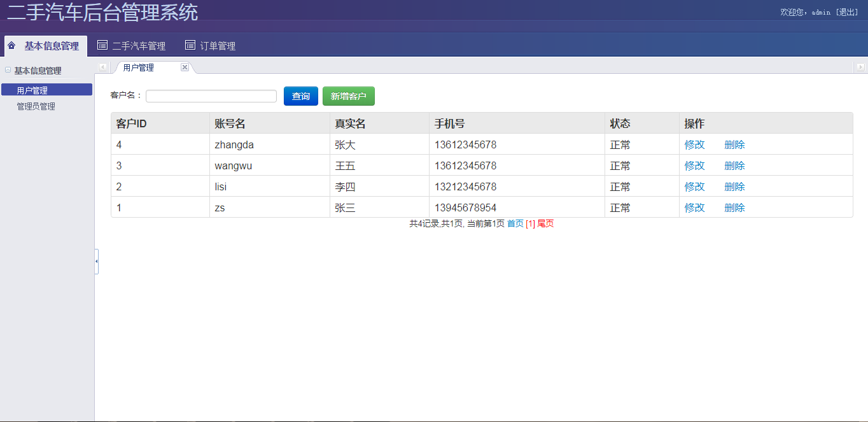Click 删除 for user wangwu

(734, 165)
